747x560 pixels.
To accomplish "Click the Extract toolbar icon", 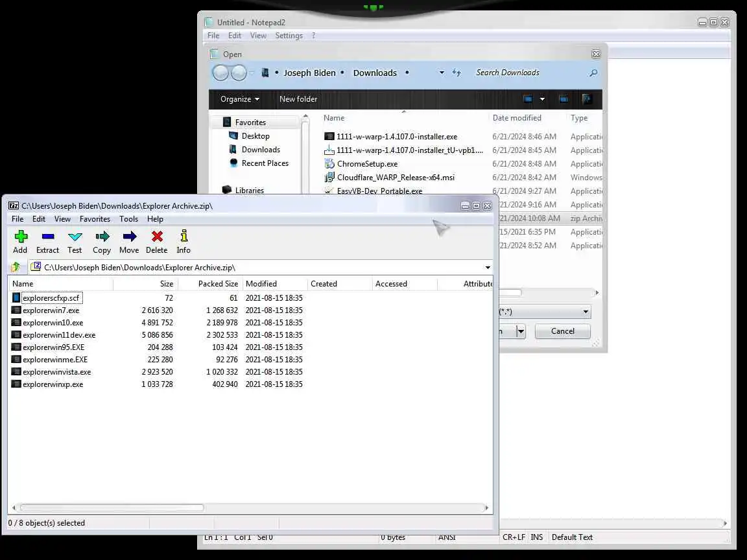I will pos(47,236).
